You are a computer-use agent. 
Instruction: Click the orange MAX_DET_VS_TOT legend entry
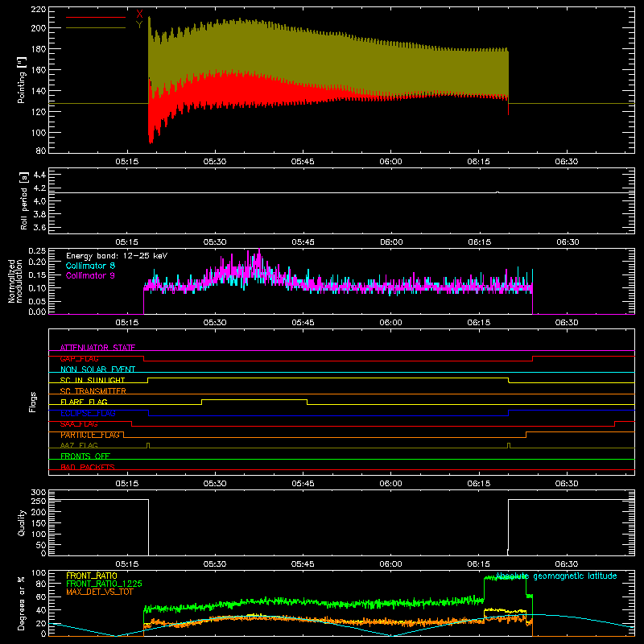click(x=100, y=592)
